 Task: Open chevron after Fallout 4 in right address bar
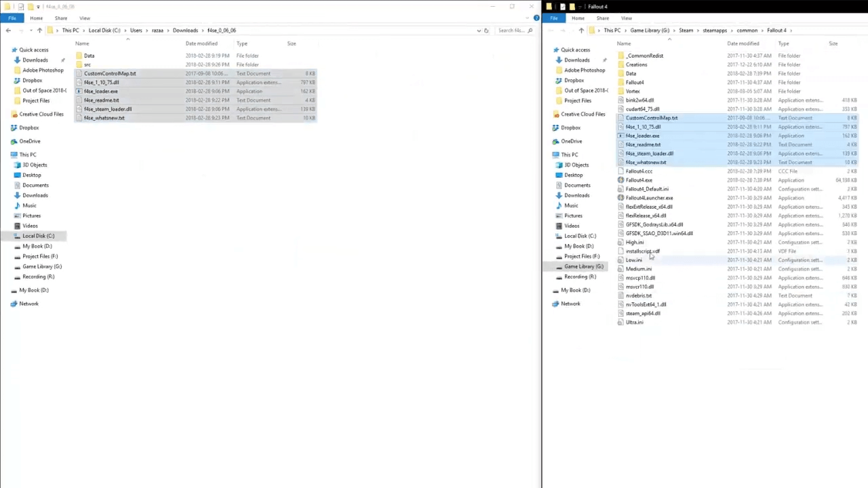(x=791, y=30)
